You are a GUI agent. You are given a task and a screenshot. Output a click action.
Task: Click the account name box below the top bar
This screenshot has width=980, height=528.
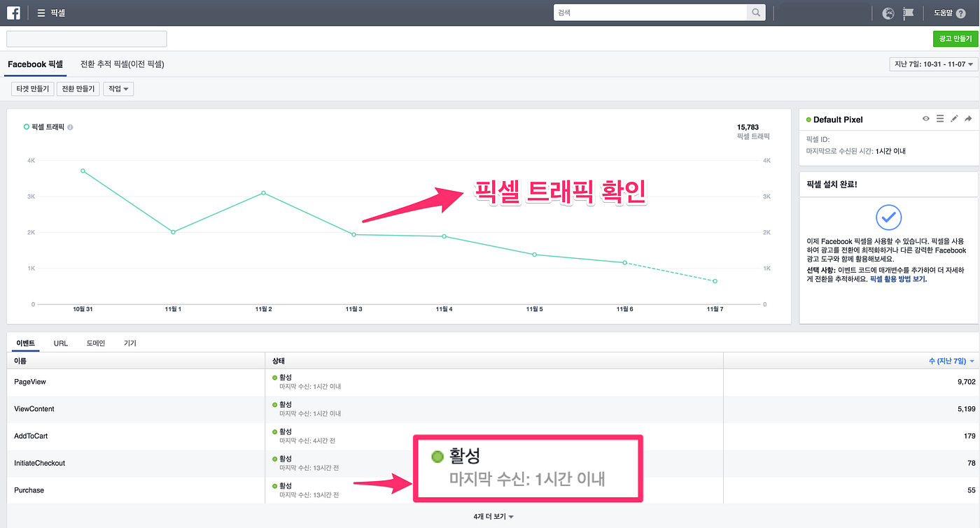point(87,39)
